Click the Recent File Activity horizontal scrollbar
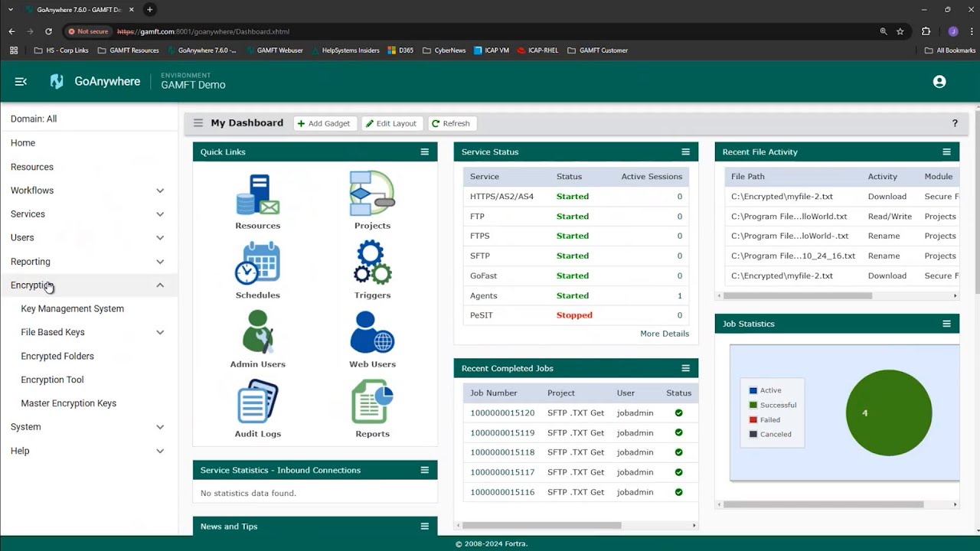Image resolution: width=980 pixels, height=551 pixels. pos(798,295)
